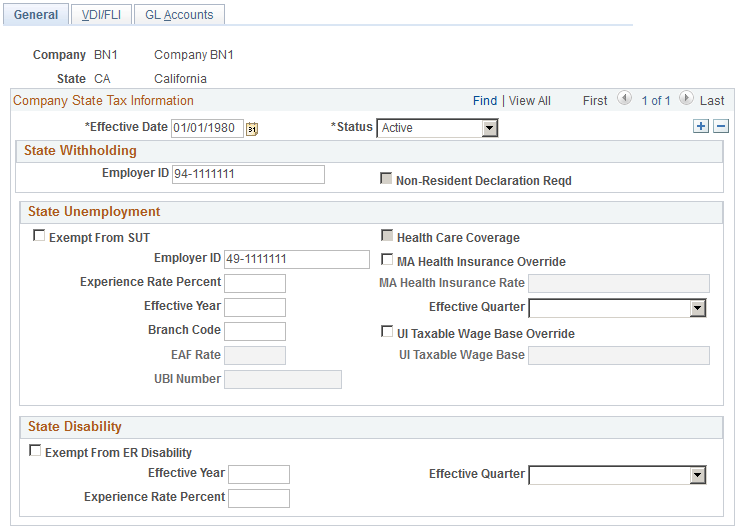Open State Disability Effective Quarter dropdown
Image resolution: width=741 pixels, height=531 pixels.
617,475
